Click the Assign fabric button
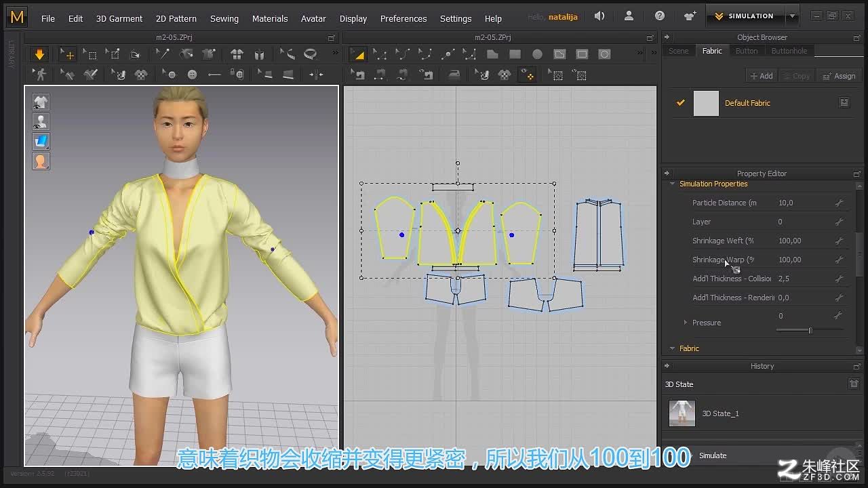 point(840,76)
